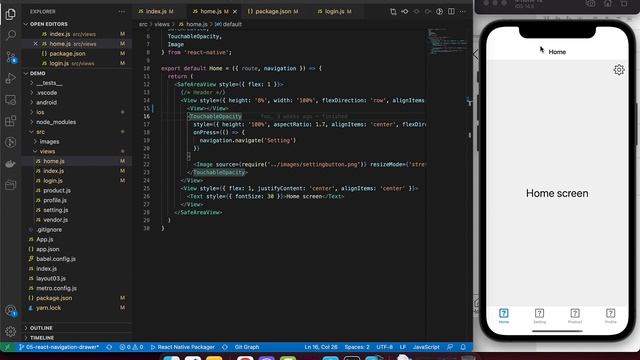Open Run and Debug view

coord(11,78)
